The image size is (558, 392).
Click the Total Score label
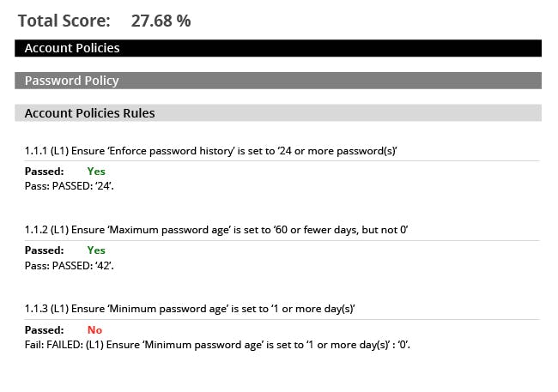click(64, 21)
